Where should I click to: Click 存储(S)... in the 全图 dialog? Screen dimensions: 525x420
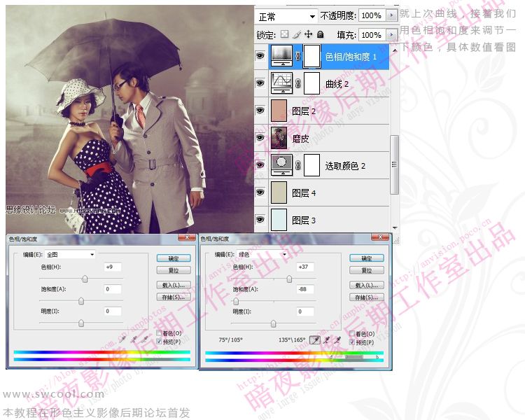pos(174,297)
